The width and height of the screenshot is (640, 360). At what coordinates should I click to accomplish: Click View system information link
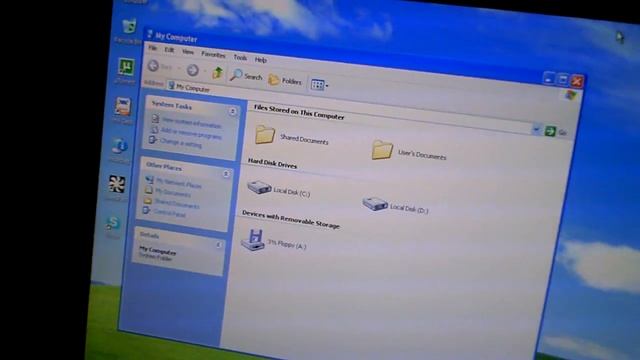coord(191,123)
